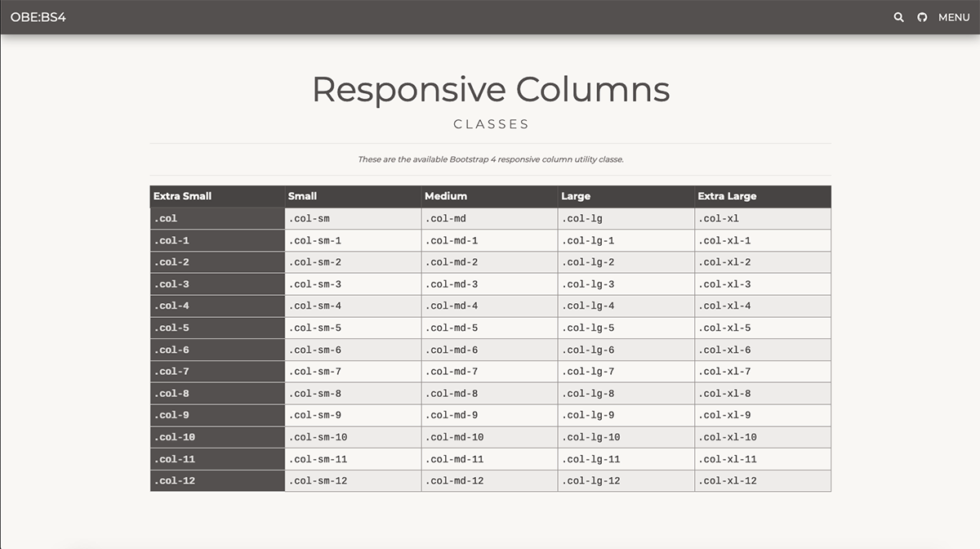
Task: Select the Medium column header
Action: pyautogui.click(x=490, y=196)
